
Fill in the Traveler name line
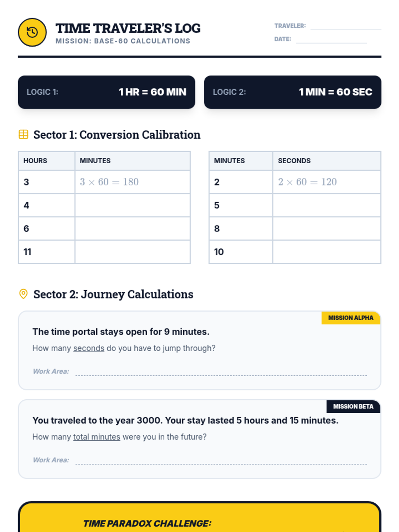pyautogui.click(x=345, y=26)
